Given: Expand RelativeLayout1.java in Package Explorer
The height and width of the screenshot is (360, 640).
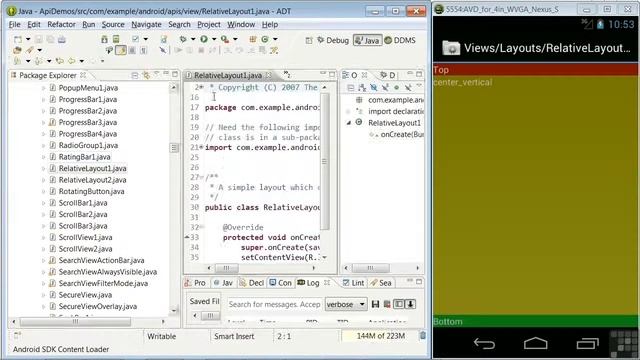Looking at the screenshot, I should pos(43,168).
